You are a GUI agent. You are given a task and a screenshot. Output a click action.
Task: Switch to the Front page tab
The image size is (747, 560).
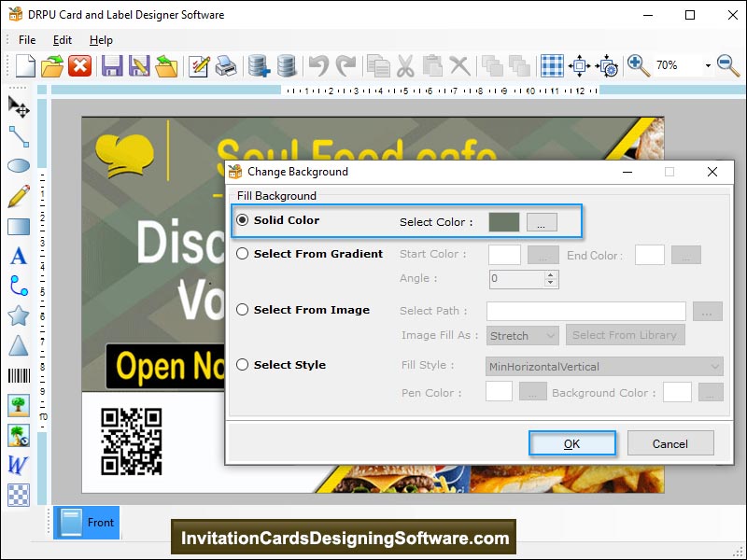(x=87, y=523)
